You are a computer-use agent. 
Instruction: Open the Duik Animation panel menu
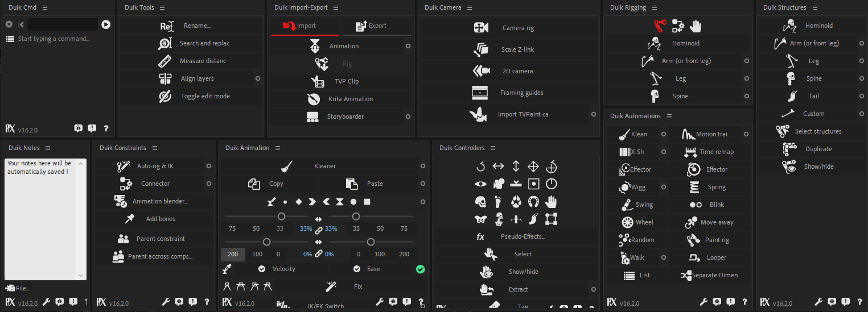tap(277, 148)
